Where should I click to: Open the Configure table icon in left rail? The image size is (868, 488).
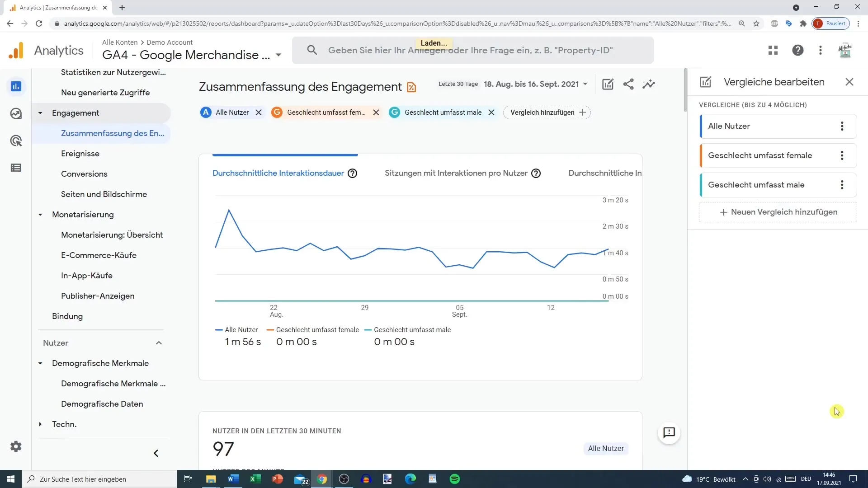click(x=16, y=168)
